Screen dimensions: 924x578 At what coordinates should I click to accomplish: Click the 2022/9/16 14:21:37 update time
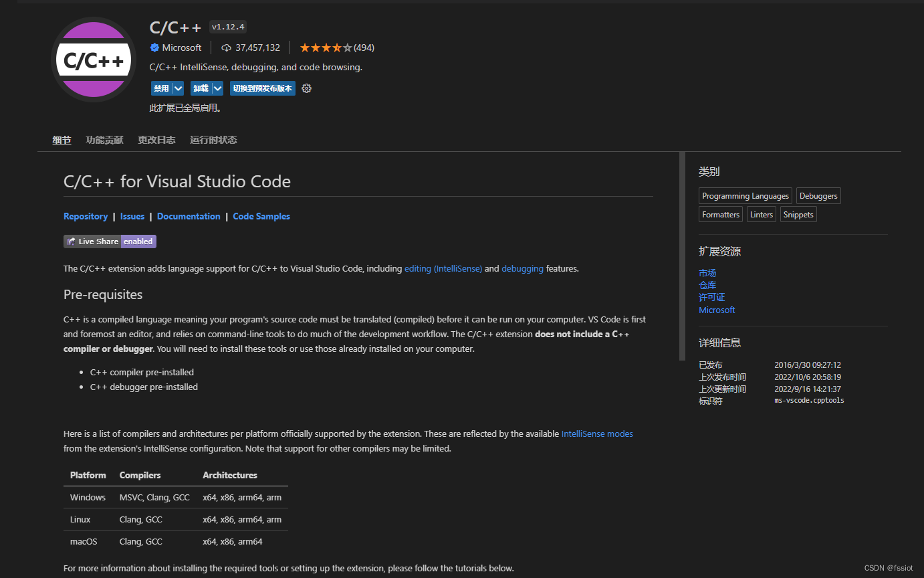click(x=808, y=389)
